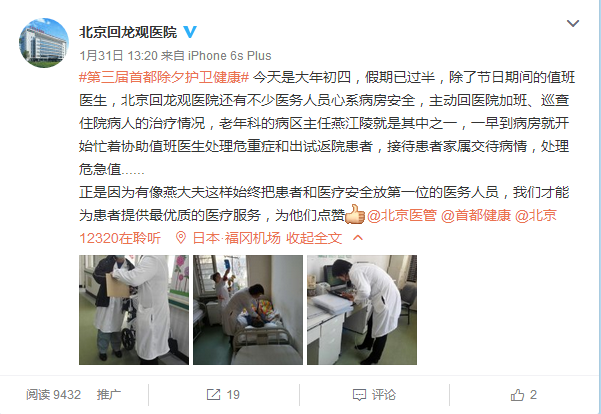View second photo of doctor at bedside
The width and height of the screenshot is (601, 414).
pyautogui.click(x=248, y=310)
